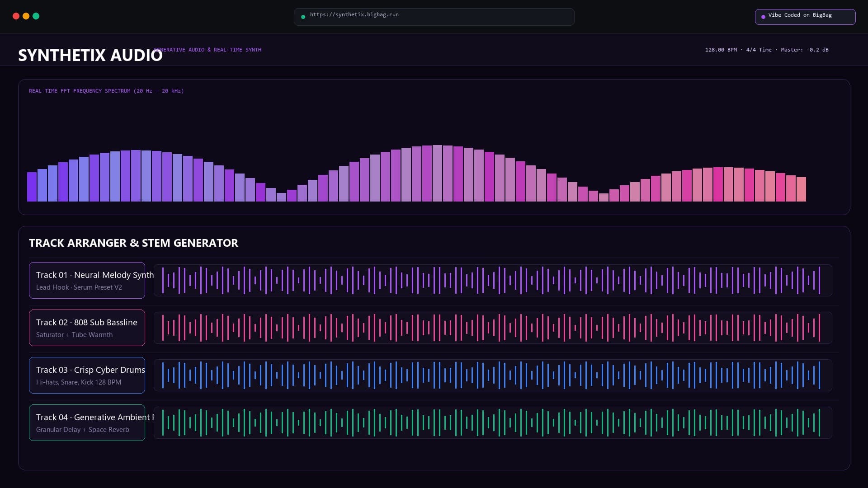Click the purple waveform lane of Track 01
The width and height of the screenshot is (868, 488).
493,280
